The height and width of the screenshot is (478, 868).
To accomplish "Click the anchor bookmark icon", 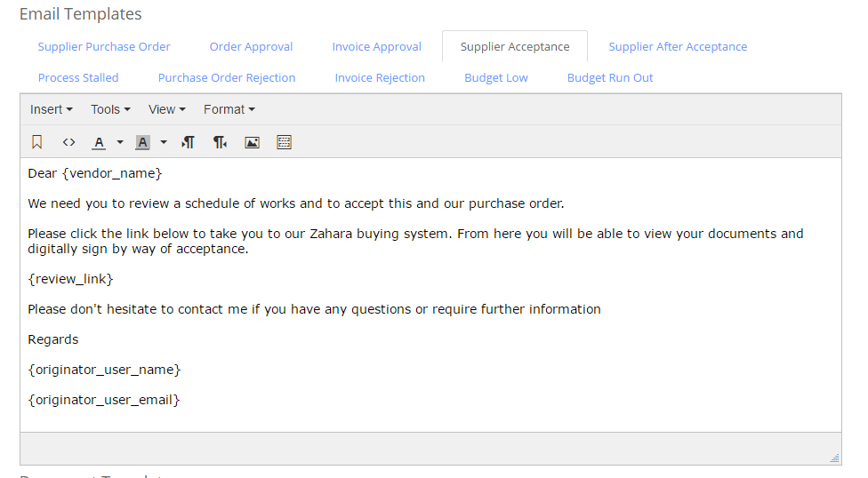I will (37, 142).
